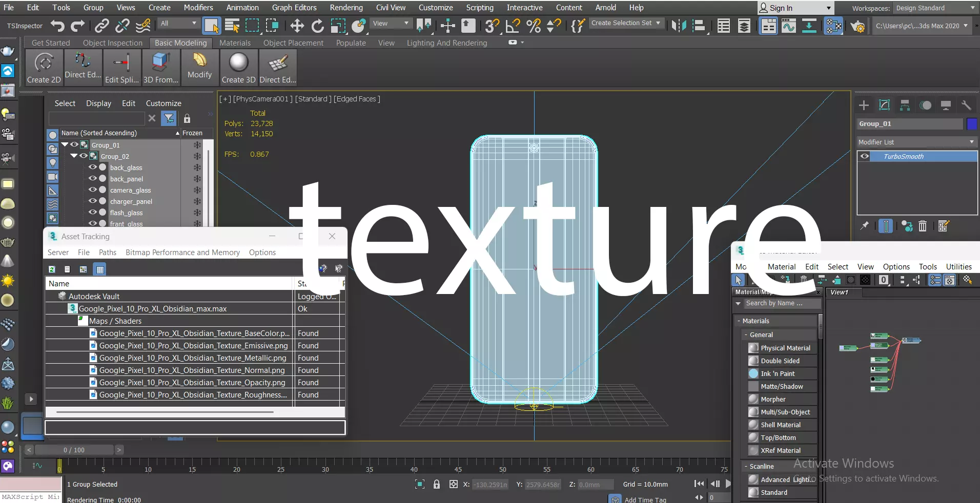Switch to the Motion command panel
This screenshot has width=980, height=503.
pyautogui.click(x=926, y=105)
